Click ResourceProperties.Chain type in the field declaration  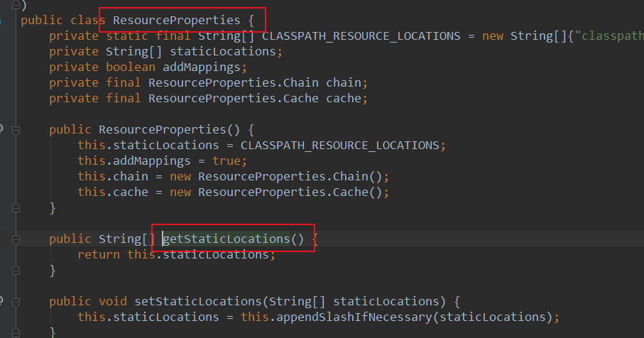click(x=234, y=82)
